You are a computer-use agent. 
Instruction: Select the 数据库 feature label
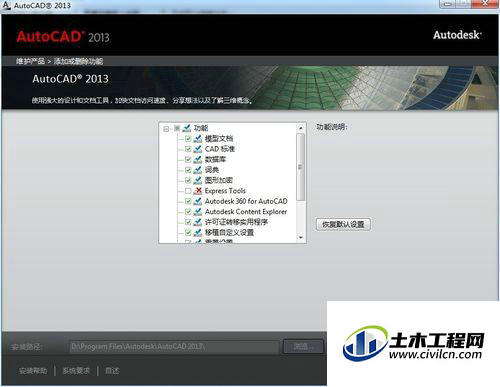(x=216, y=159)
